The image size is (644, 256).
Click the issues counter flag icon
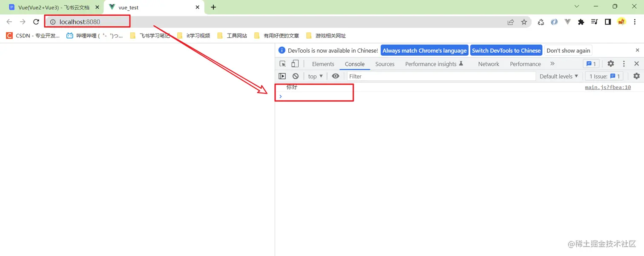tap(591, 63)
